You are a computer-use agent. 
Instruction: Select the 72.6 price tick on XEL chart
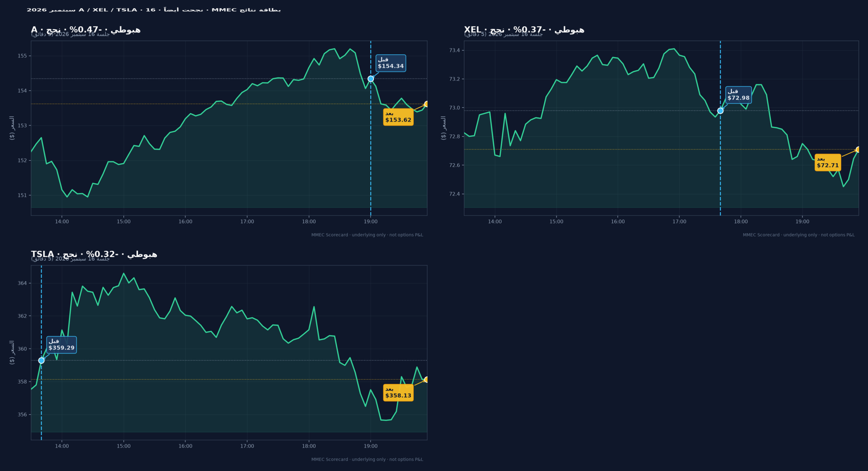coord(455,165)
